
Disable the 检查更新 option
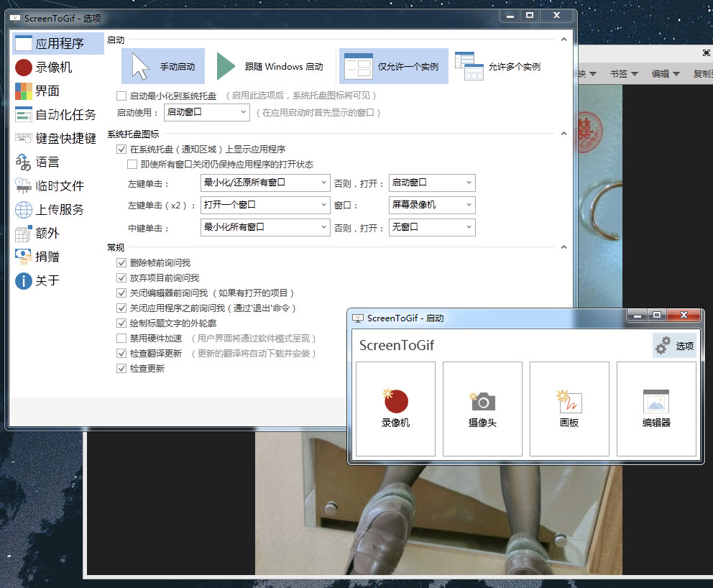click(121, 368)
